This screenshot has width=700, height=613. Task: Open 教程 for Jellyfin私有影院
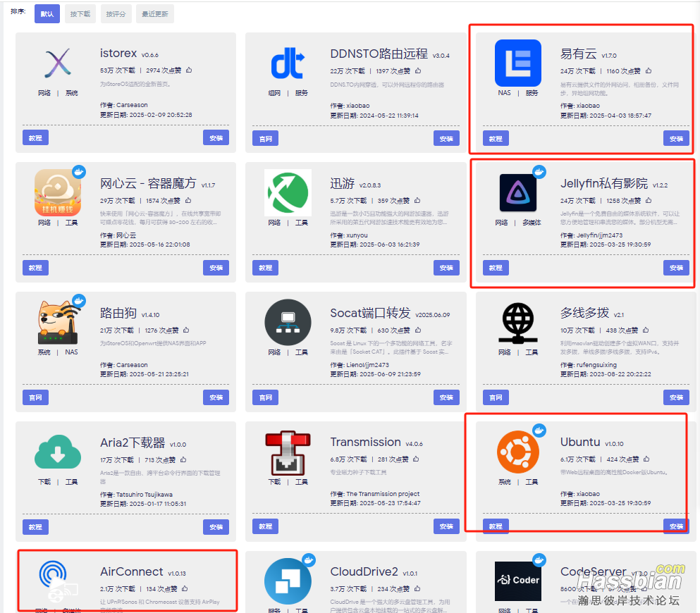point(496,268)
